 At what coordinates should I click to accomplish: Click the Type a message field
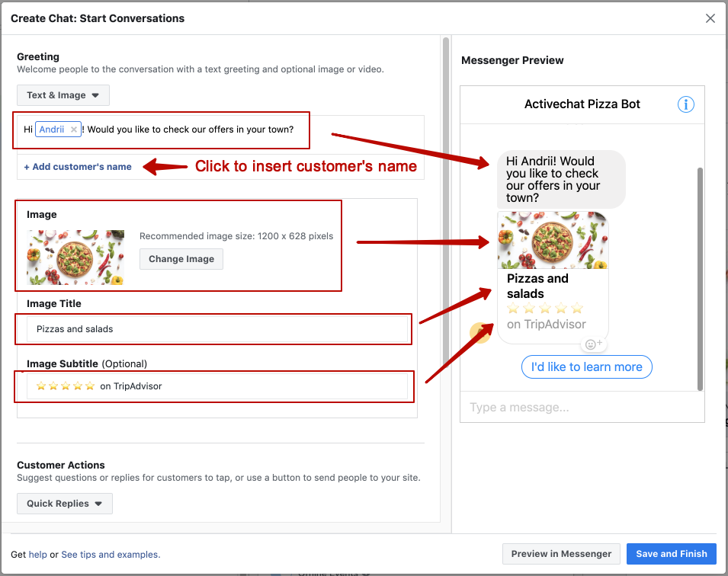point(582,407)
